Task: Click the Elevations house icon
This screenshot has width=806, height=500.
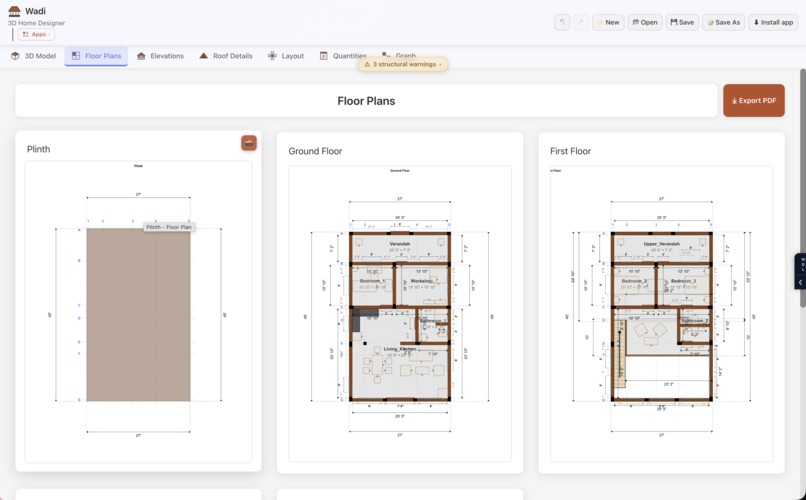Action: 141,56
